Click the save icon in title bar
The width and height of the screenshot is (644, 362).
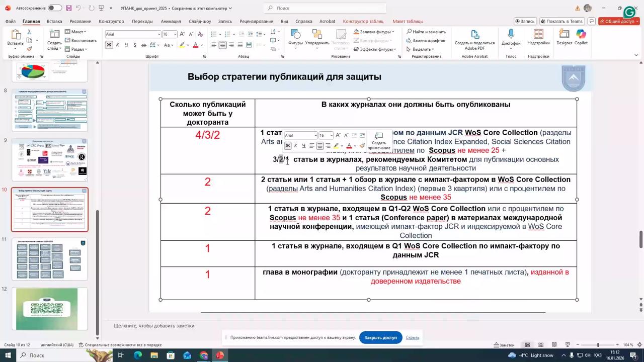pos(69,8)
